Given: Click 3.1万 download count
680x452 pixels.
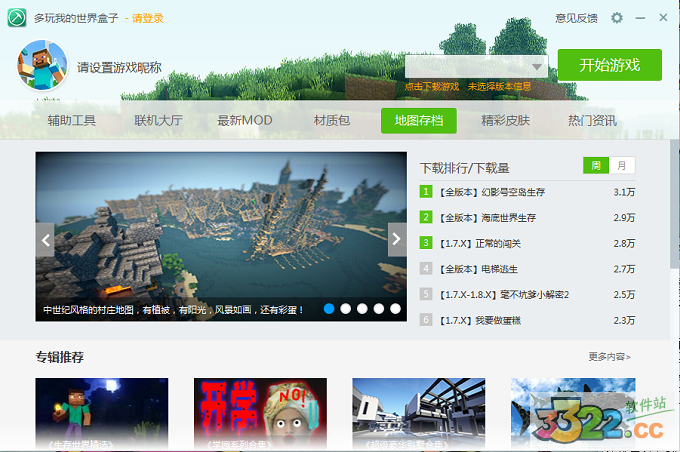Looking at the screenshot, I should pos(624,192).
